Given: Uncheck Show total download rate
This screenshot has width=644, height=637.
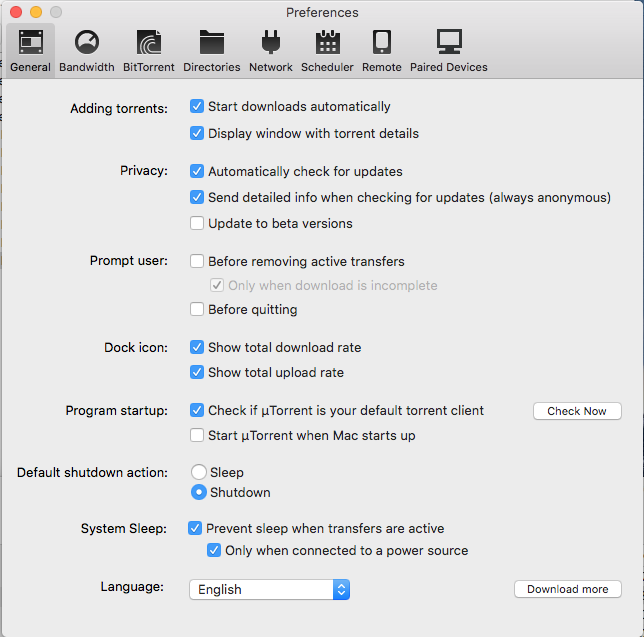Looking at the screenshot, I should 197,347.
